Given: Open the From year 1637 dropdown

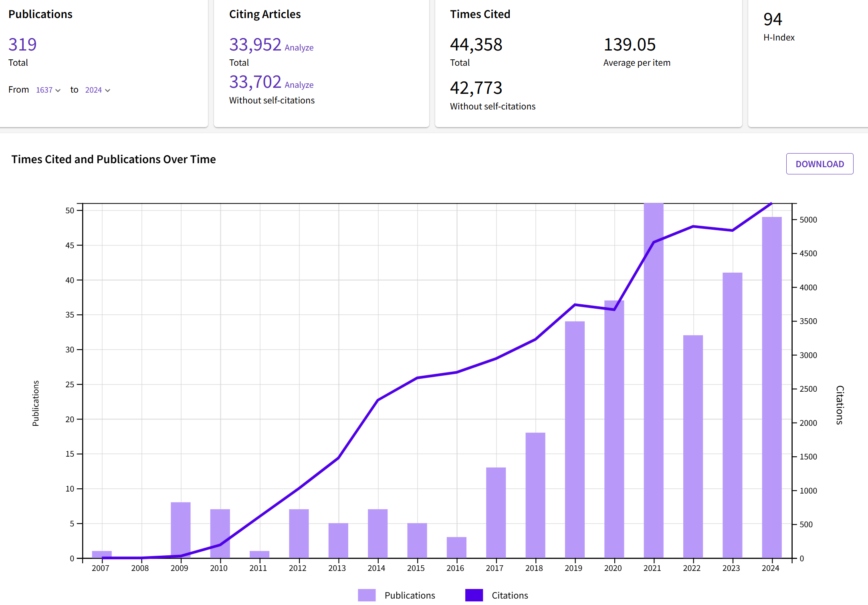Looking at the screenshot, I should click(x=48, y=90).
